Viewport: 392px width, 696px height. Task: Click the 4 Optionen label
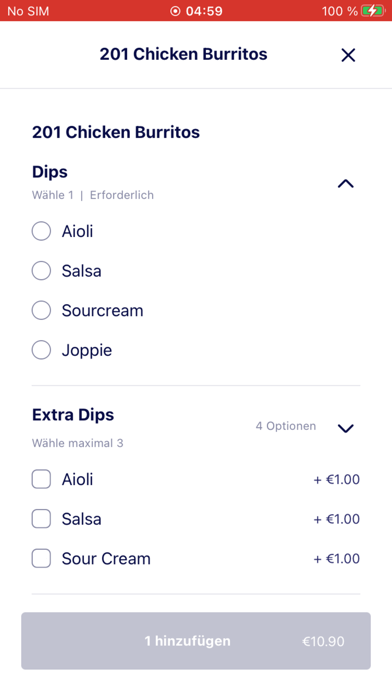[x=286, y=426]
